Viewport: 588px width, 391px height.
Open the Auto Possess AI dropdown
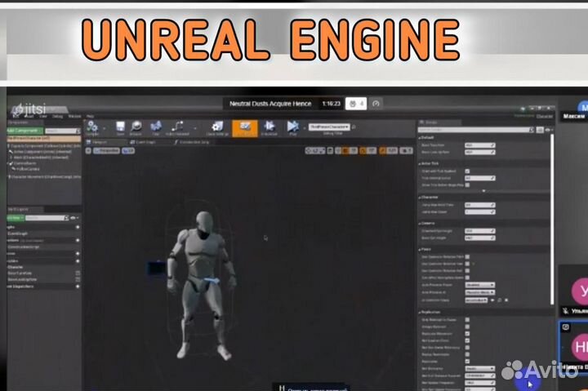[480, 292]
